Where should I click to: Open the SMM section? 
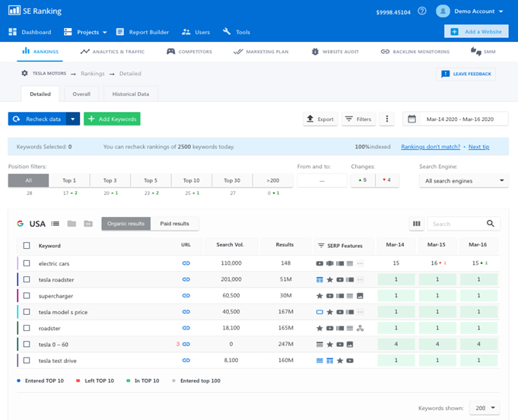point(483,52)
